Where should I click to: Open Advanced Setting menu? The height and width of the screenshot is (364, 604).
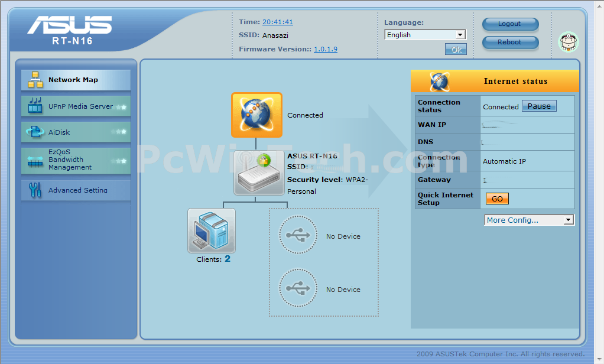coord(76,190)
